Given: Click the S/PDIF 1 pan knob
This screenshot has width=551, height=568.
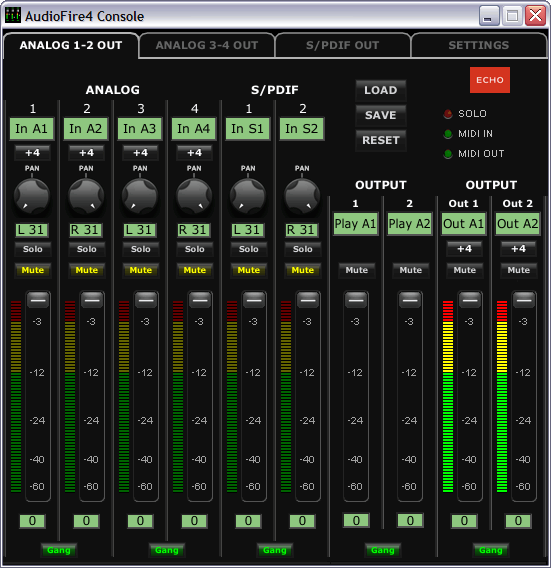Looking at the screenshot, I should click(248, 196).
